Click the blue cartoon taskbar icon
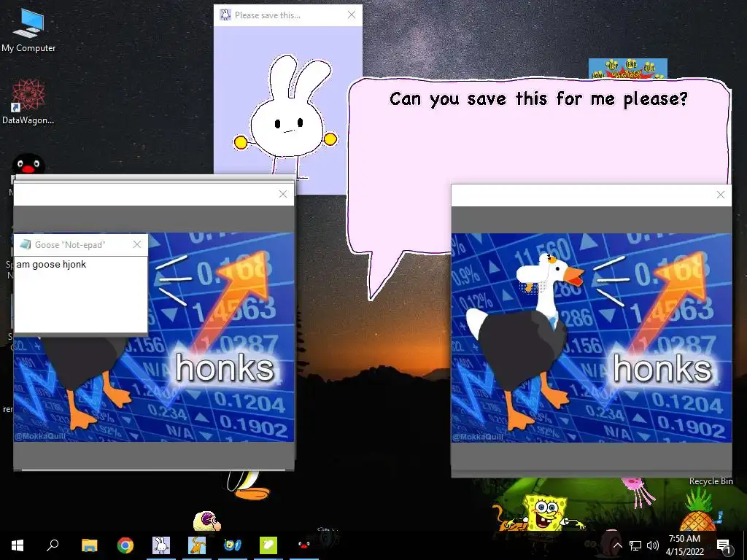The height and width of the screenshot is (560, 747). [233, 545]
